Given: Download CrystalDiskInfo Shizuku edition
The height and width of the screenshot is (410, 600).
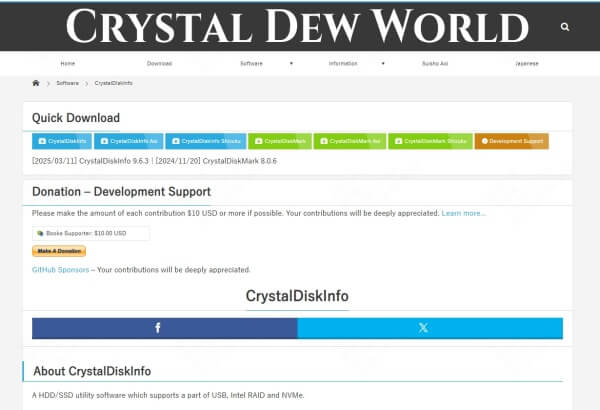Looking at the screenshot, I should click(206, 141).
